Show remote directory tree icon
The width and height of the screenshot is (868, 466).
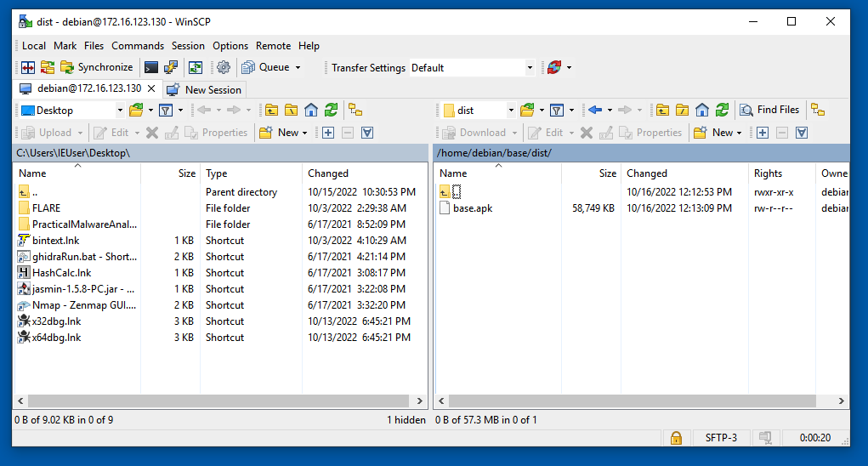click(x=818, y=110)
